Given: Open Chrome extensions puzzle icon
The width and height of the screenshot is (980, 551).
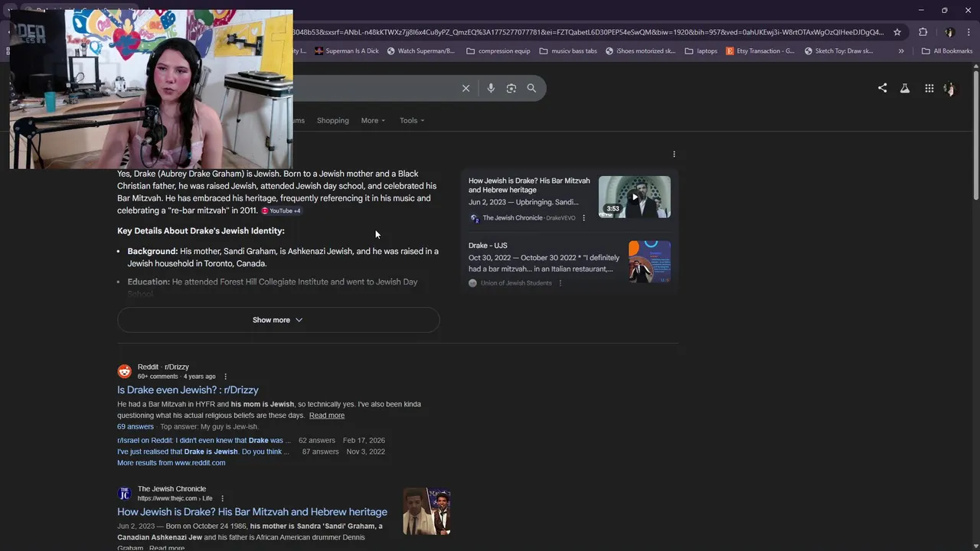Looking at the screenshot, I should click(923, 32).
